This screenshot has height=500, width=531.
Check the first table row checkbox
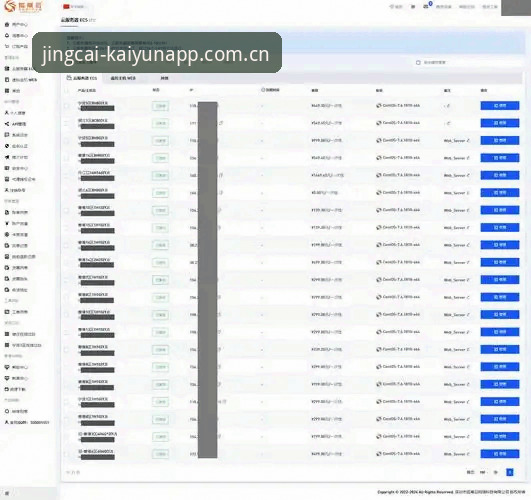(67, 106)
